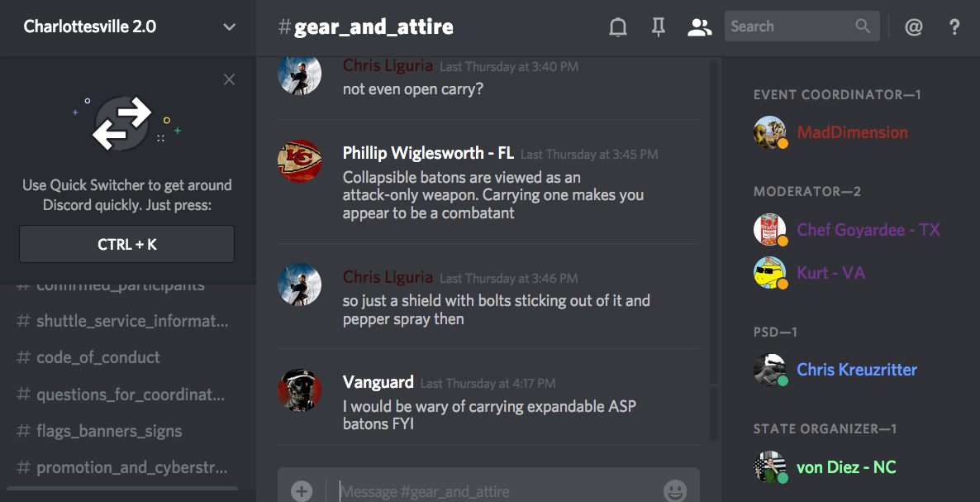
Task: Click MadDimension in member list
Action: tap(851, 132)
